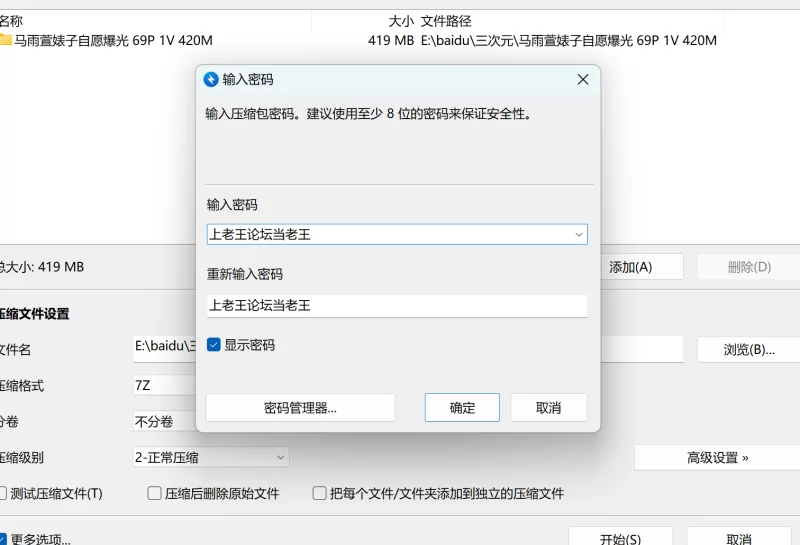Open the 分卷 不分卷 split dropdown
This screenshot has width=800, height=545.
coord(164,422)
